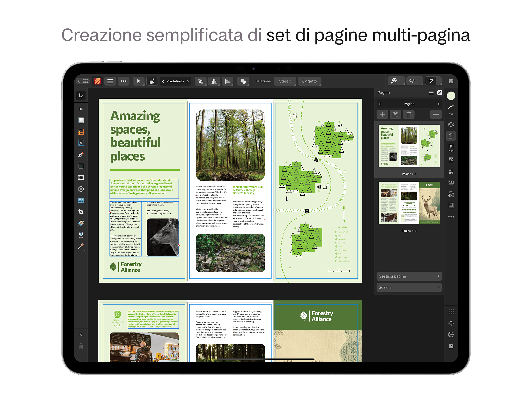
Task: Expand Gestisci pagine
Action: pyautogui.click(x=409, y=276)
